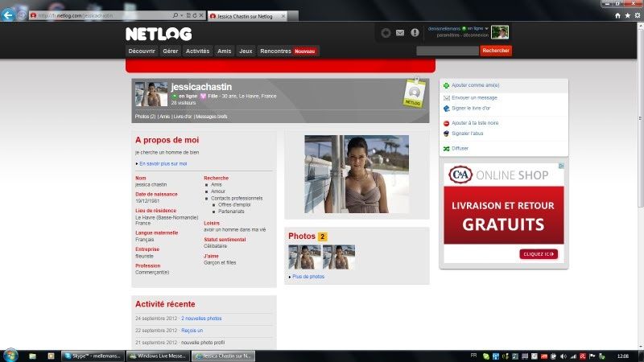Viewport: 644px width, 362px height.
Task: Click the green share icon beside Diffuser
Action: [447, 149]
